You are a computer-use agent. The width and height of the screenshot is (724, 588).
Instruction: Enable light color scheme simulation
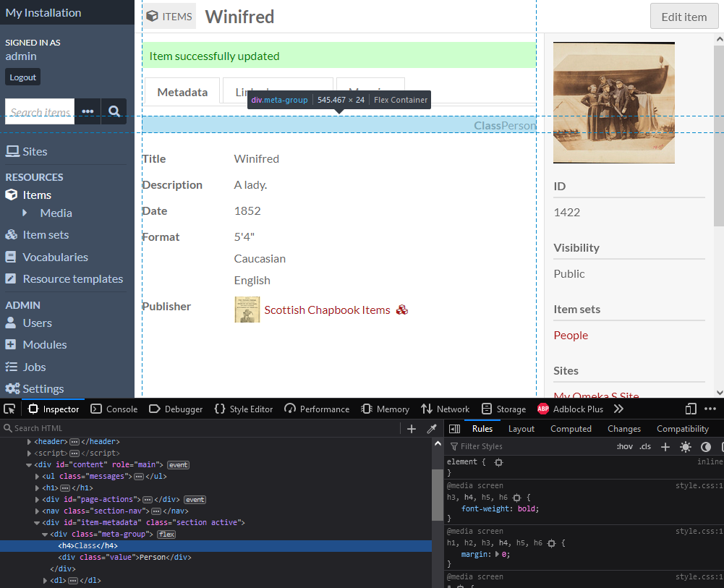click(685, 446)
